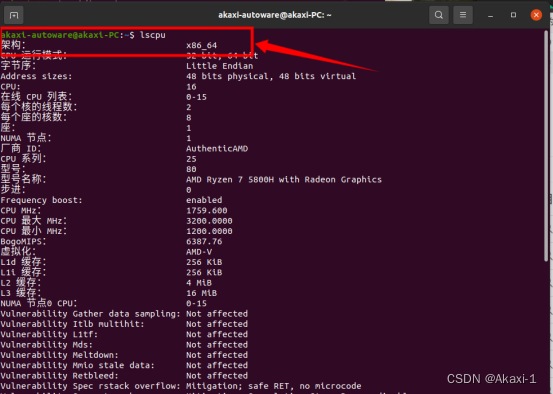Click the NUMA 节点0 CPU label
Viewport: 553px width, 394px height.
[39, 303]
